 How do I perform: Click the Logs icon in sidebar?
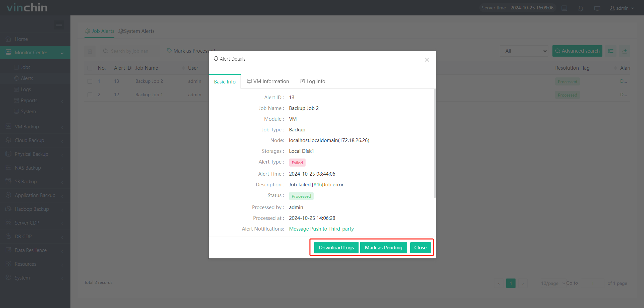(x=16, y=89)
